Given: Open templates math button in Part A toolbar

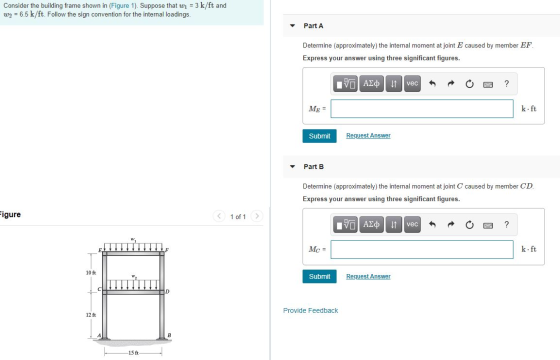Looking at the screenshot, I should click(x=345, y=84).
